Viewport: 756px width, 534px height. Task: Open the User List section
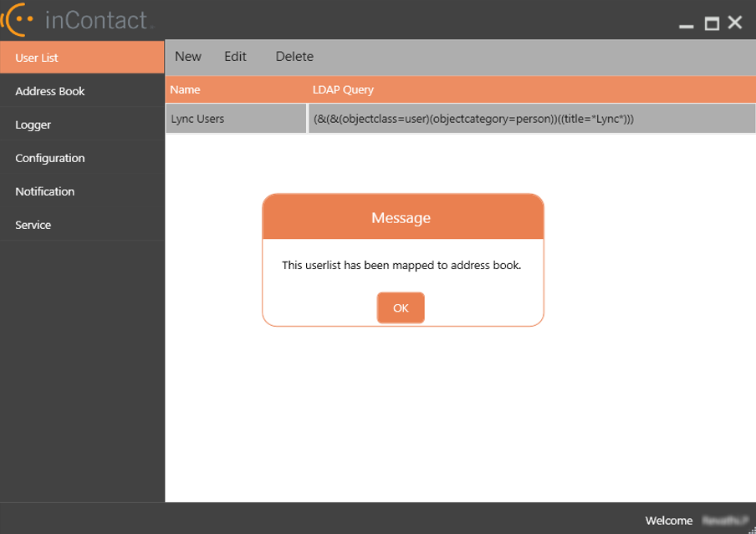[x=82, y=58]
